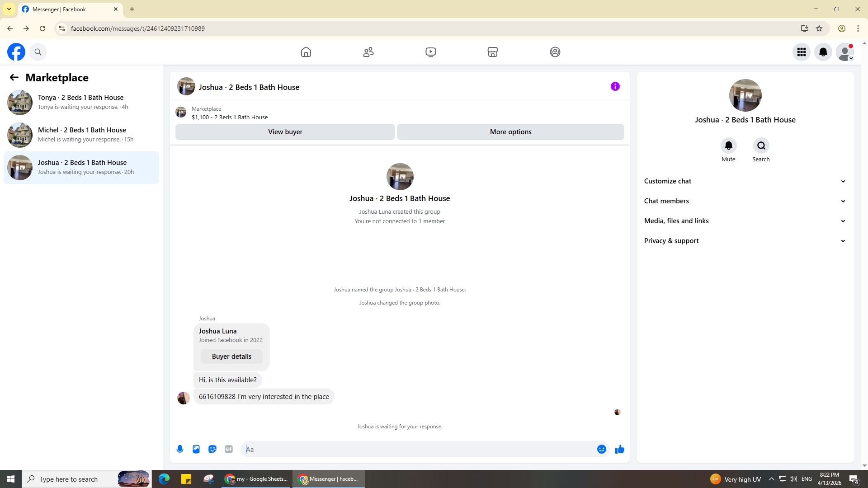The height and width of the screenshot is (488, 868).
Task: Click the group photo in conversation center
Action: [x=400, y=177]
